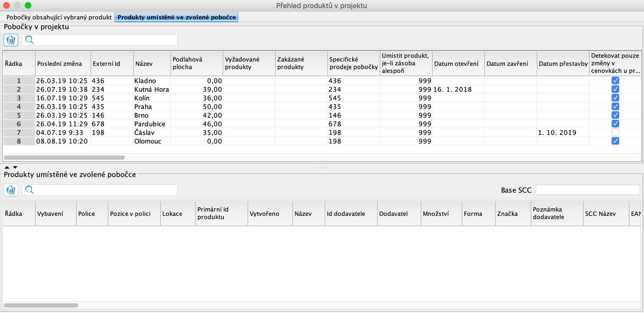Select Produkty umístěné ve zvolené pobočce tab

click(176, 17)
